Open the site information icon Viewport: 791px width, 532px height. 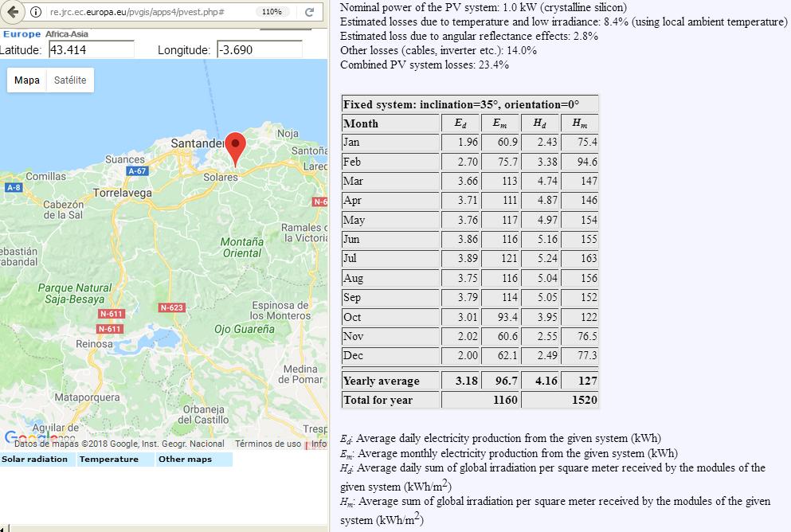(x=36, y=12)
